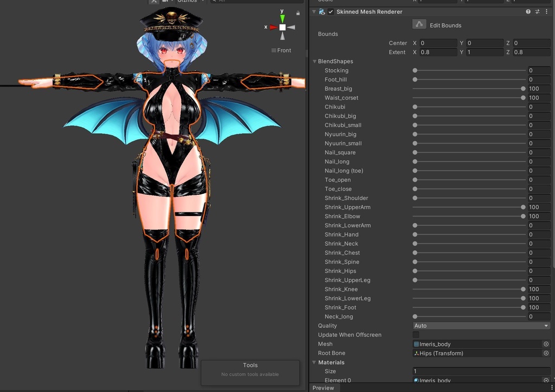
Task: Click the Extent Z field showing 0.8
Action: point(532,52)
